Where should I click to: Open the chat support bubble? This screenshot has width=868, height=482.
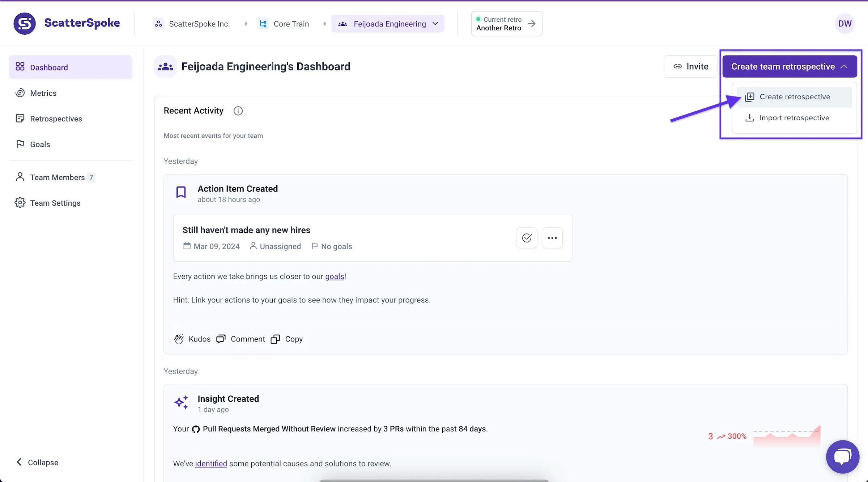coord(842,457)
